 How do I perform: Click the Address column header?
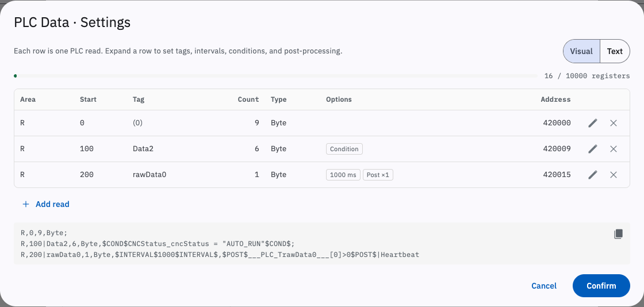pyautogui.click(x=555, y=99)
